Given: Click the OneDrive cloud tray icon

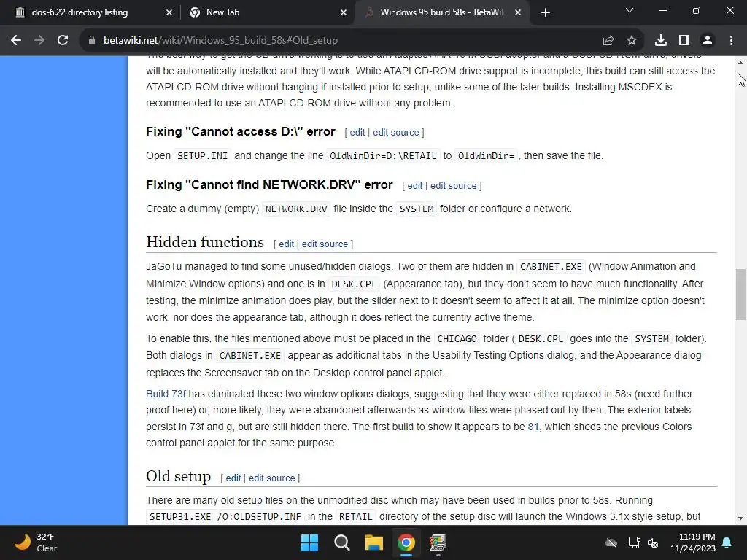Looking at the screenshot, I should tap(611, 542).
